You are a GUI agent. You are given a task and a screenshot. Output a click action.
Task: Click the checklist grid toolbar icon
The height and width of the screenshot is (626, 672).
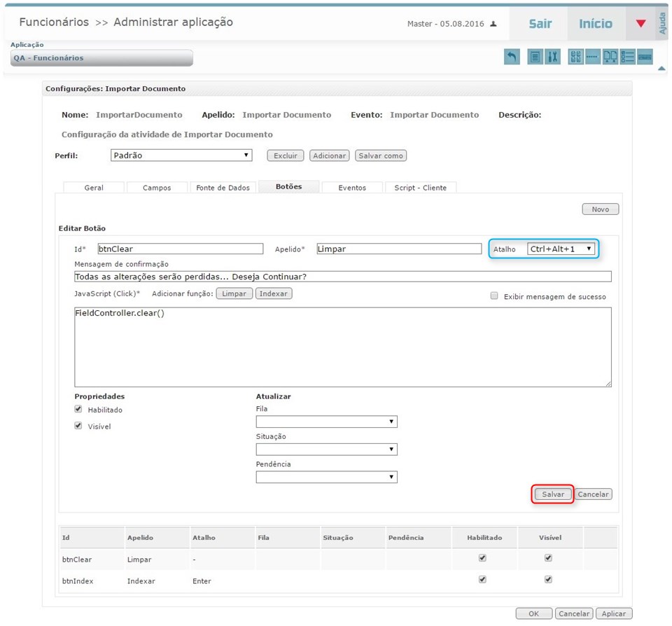click(x=575, y=57)
